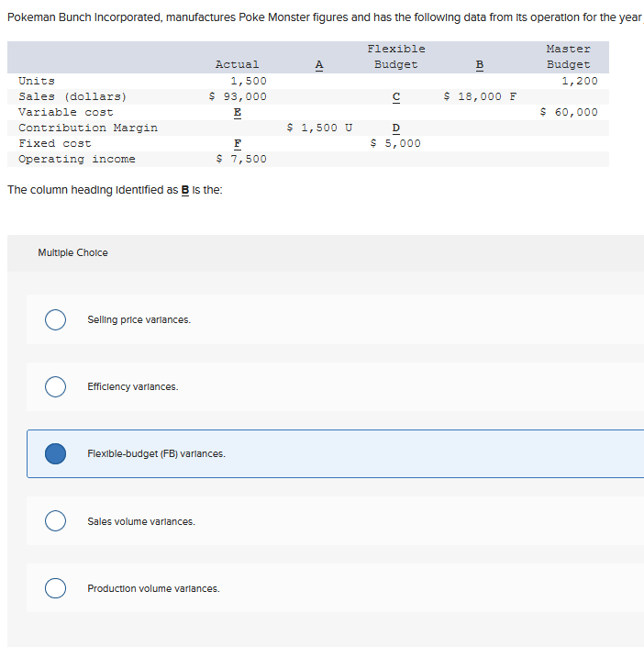Viewport: 644px width, 647px height.
Task: Pick the 'Sales volume variances' radio option
Action: coord(55,520)
